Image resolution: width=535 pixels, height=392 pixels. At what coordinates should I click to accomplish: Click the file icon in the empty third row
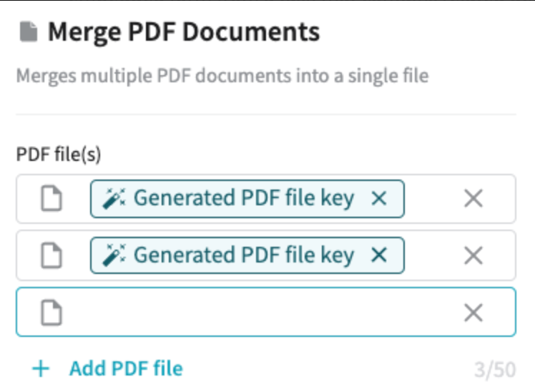[51, 313]
